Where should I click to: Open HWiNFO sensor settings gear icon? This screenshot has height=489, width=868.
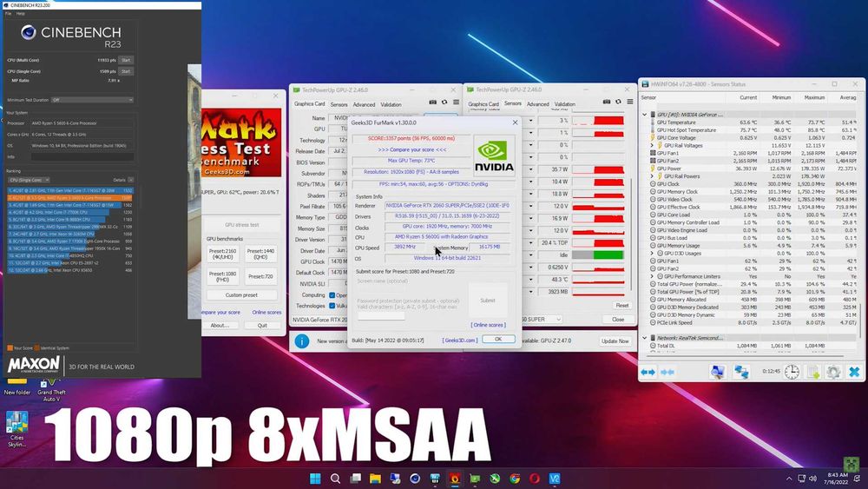click(833, 372)
